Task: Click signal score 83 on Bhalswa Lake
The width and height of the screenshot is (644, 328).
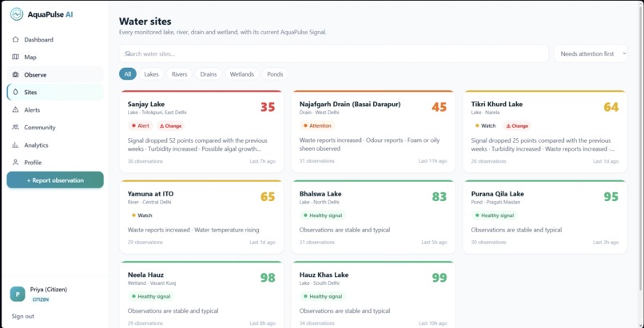Action: [x=439, y=196]
